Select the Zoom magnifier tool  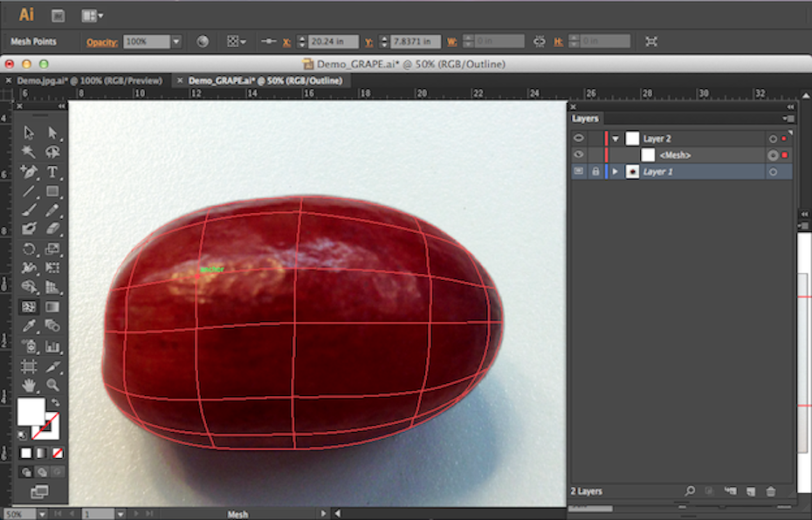pos(52,385)
